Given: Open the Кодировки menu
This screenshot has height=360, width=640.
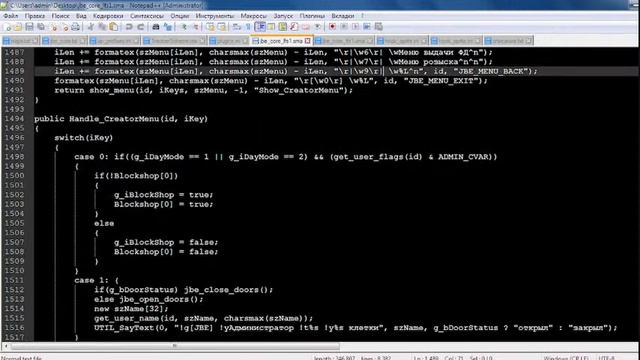Looking at the screenshot, I should [108, 16].
